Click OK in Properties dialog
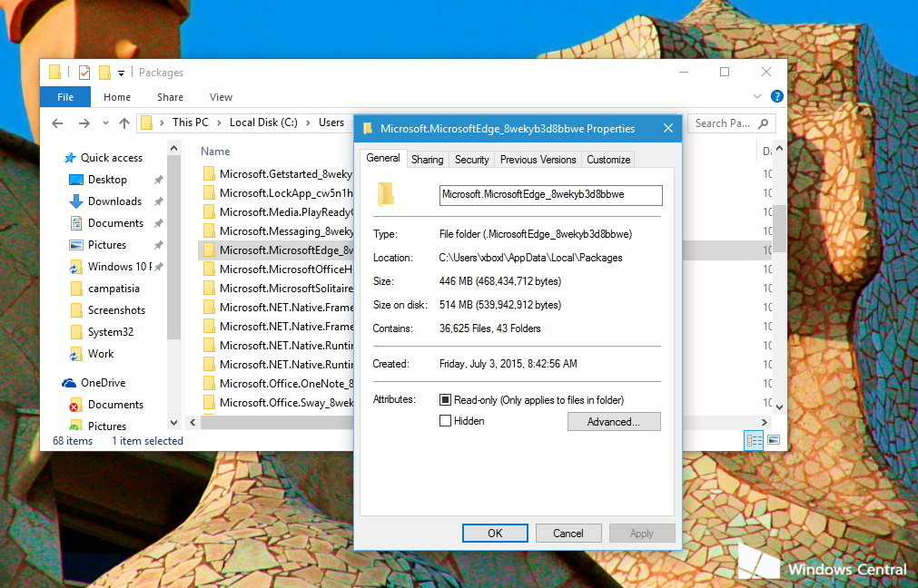This screenshot has height=588, width=918. click(x=495, y=533)
